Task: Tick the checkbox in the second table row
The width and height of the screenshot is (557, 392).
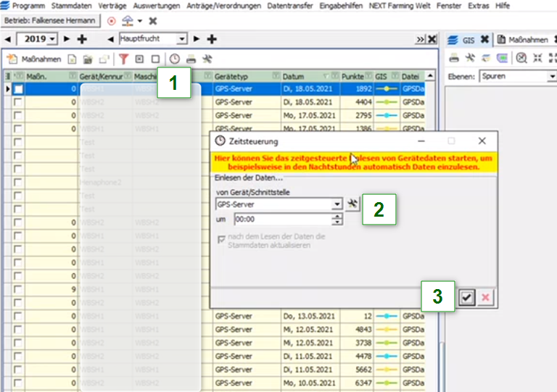Action: pyautogui.click(x=18, y=102)
